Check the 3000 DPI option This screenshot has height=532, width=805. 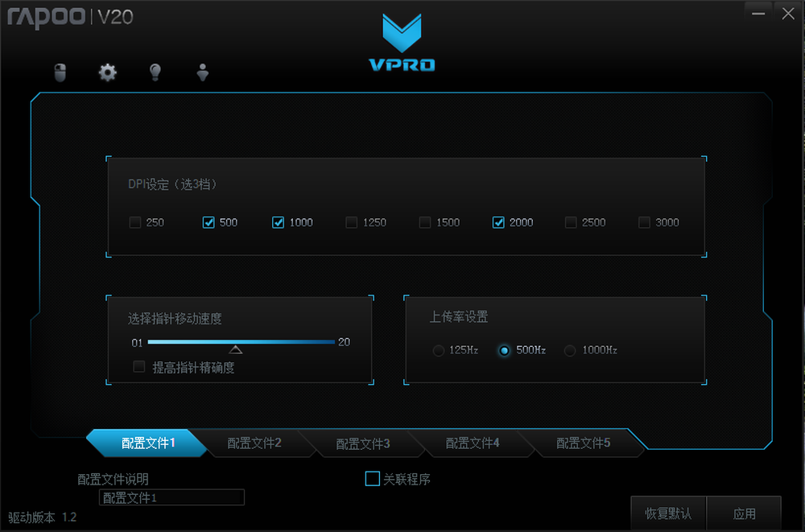(x=644, y=222)
